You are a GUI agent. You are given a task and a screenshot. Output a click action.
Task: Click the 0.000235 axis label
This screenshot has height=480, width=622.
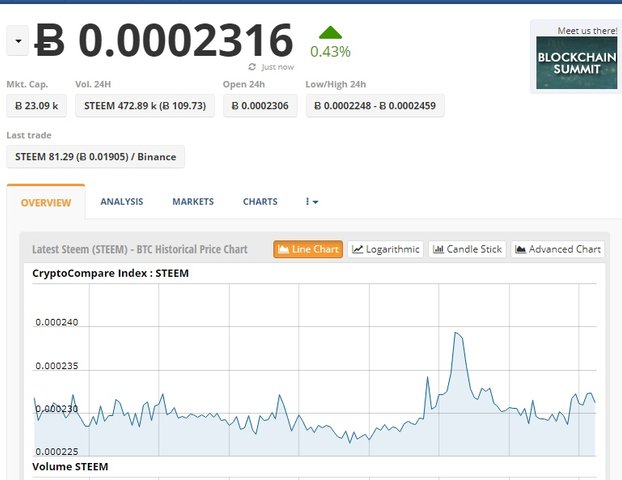point(57,366)
